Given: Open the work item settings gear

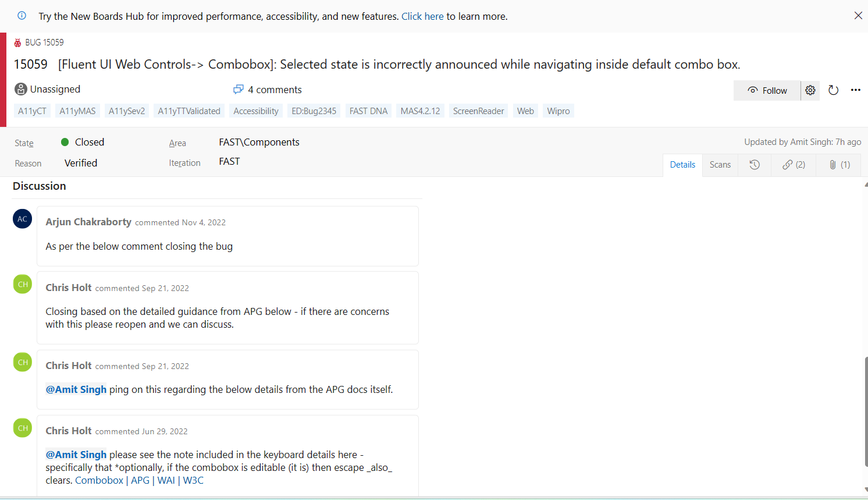Looking at the screenshot, I should [810, 90].
